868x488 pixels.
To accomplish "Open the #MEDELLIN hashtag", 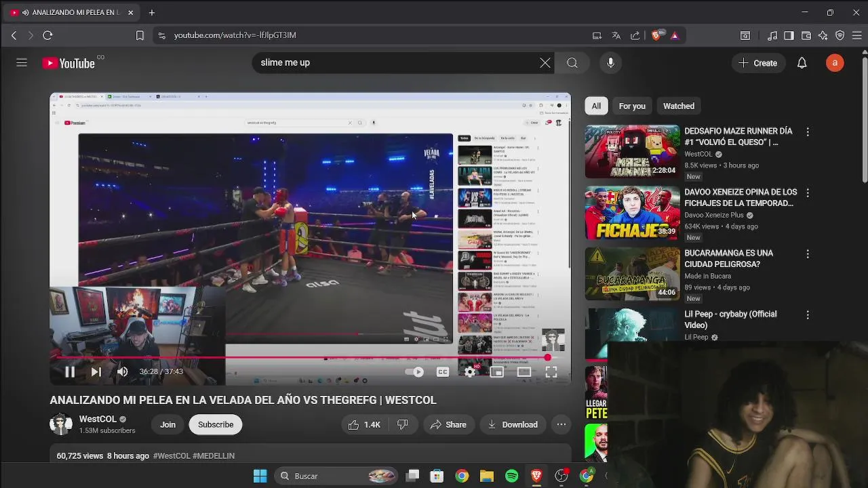I will click(214, 456).
